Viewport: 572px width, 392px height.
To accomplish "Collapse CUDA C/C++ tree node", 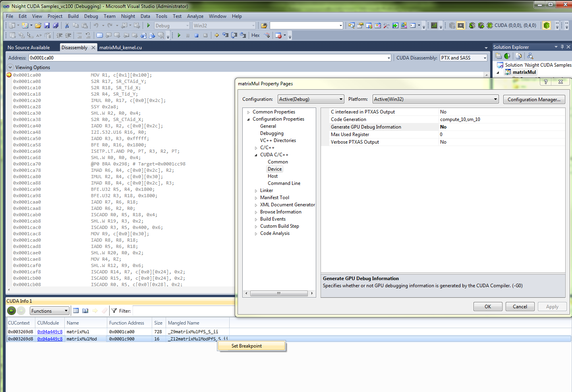I will [x=256, y=155].
